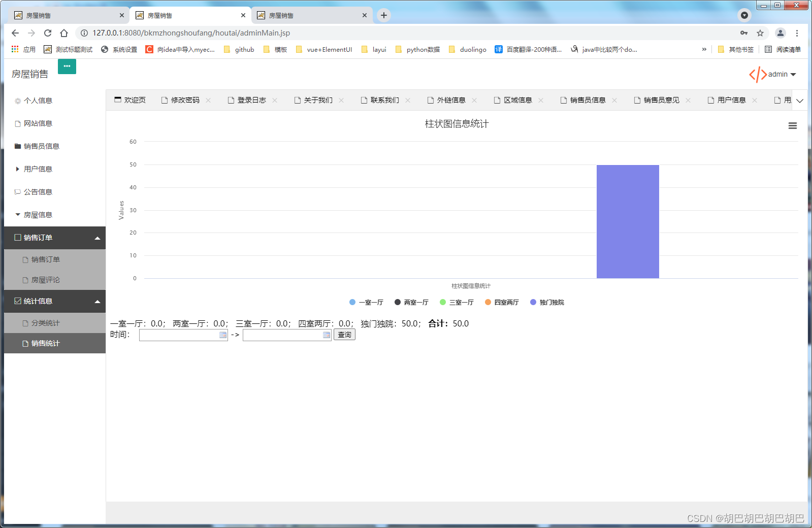Open the 系统设置 bookmark
The height and width of the screenshot is (528, 812).
pos(119,49)
